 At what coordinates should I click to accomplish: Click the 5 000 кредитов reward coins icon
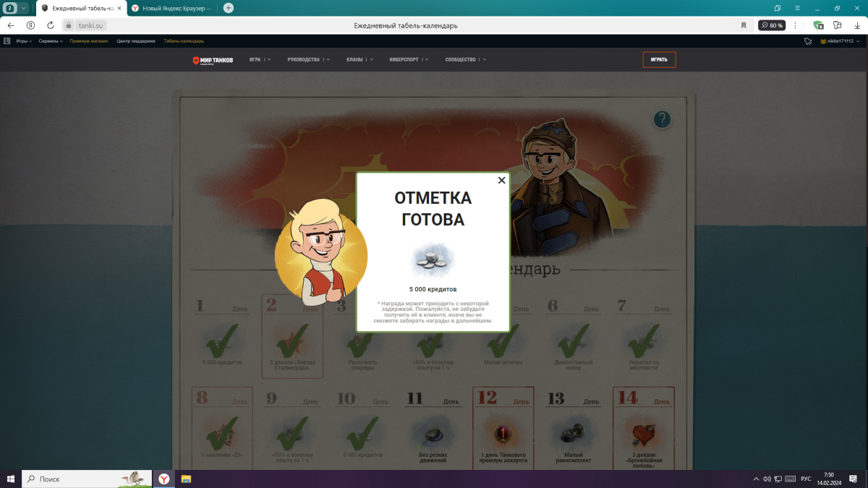(433, 261)
